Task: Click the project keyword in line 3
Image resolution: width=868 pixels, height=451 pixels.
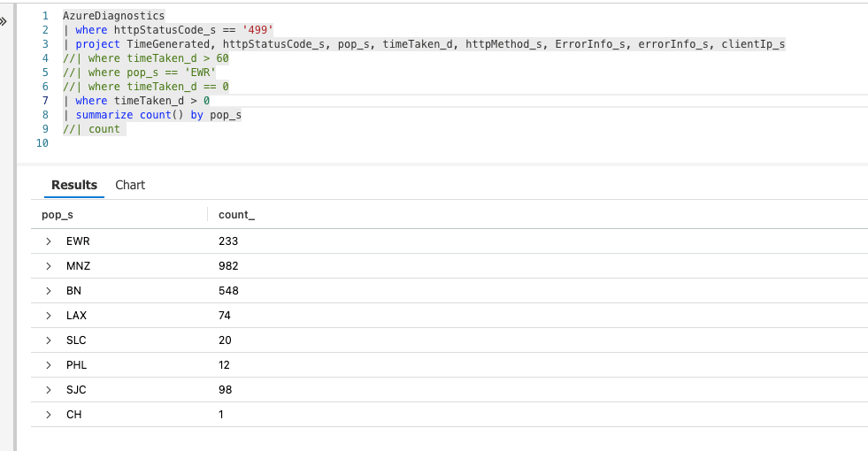Action: (x=97, y=44)
